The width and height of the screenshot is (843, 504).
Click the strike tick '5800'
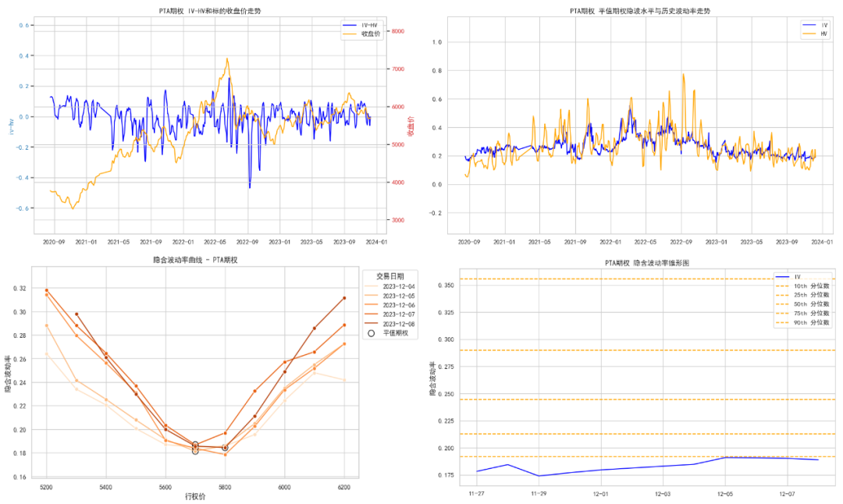[x=225, y=488]
